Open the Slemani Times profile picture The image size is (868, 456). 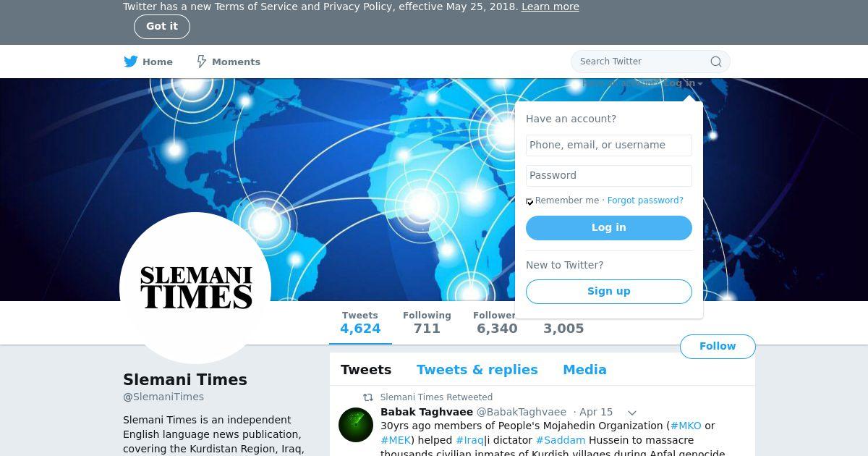(195, 288)
